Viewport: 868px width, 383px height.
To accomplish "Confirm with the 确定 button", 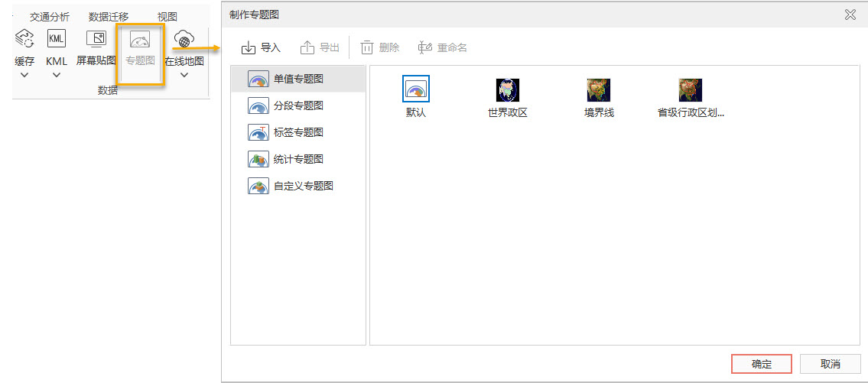I will click(x=762, y=364).
